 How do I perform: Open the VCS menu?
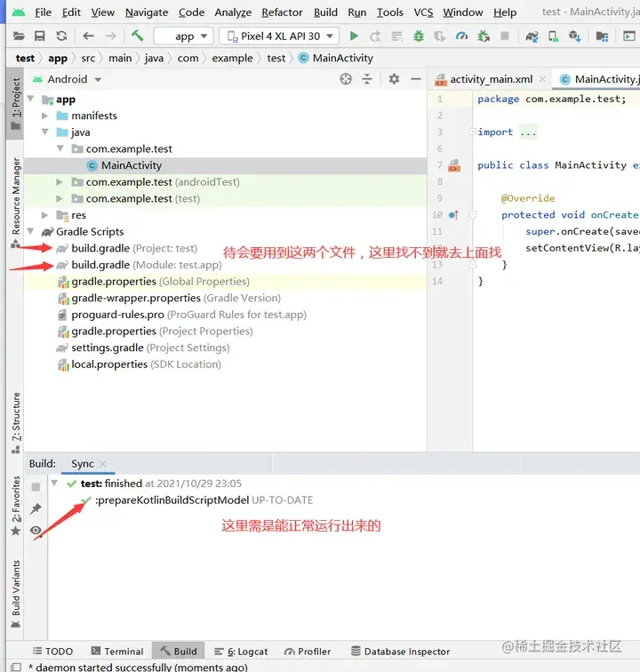[423, 12]
